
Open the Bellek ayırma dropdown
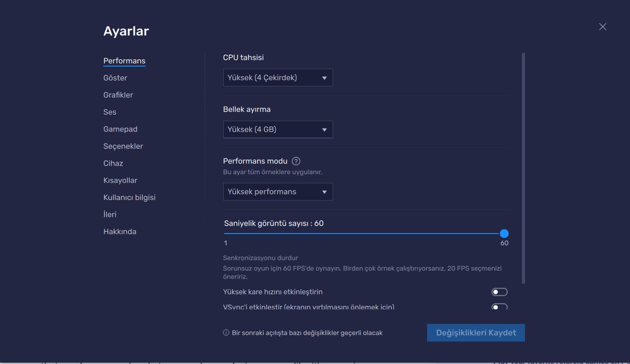(x=278, y=130)
